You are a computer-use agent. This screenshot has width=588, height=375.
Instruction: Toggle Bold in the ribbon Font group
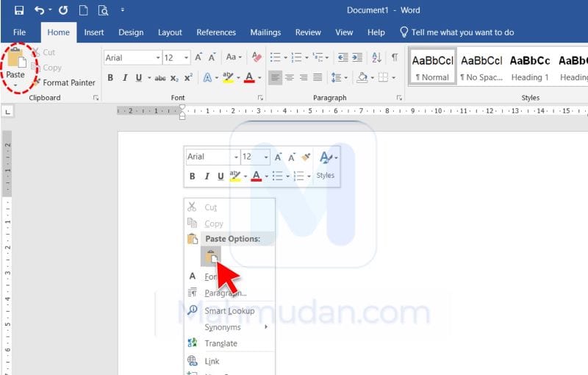110,78
